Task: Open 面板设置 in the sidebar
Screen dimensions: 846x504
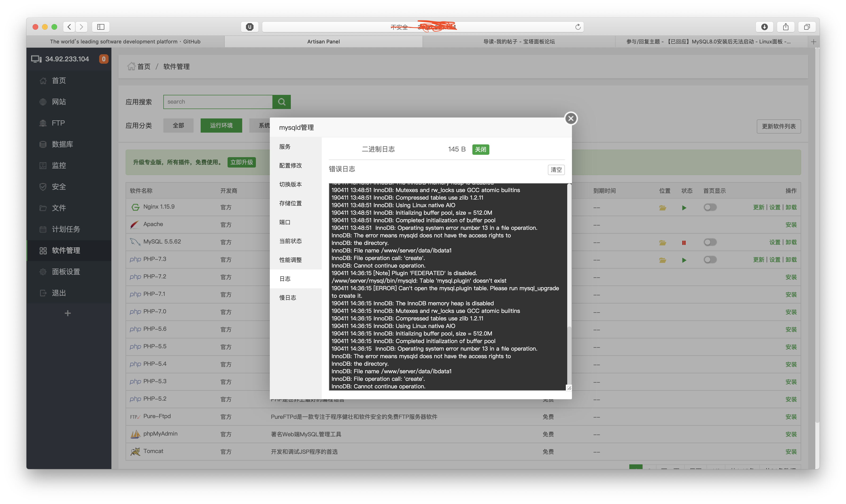Action: [x=69, y=272]
